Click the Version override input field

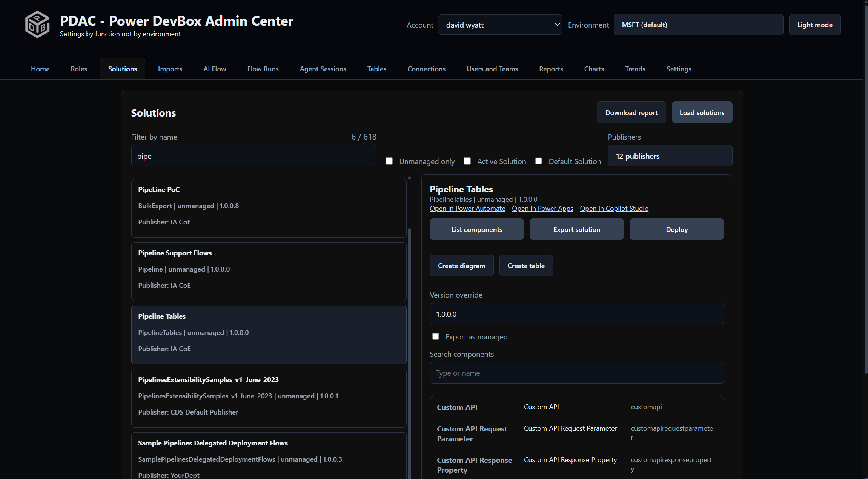[577, 314]
